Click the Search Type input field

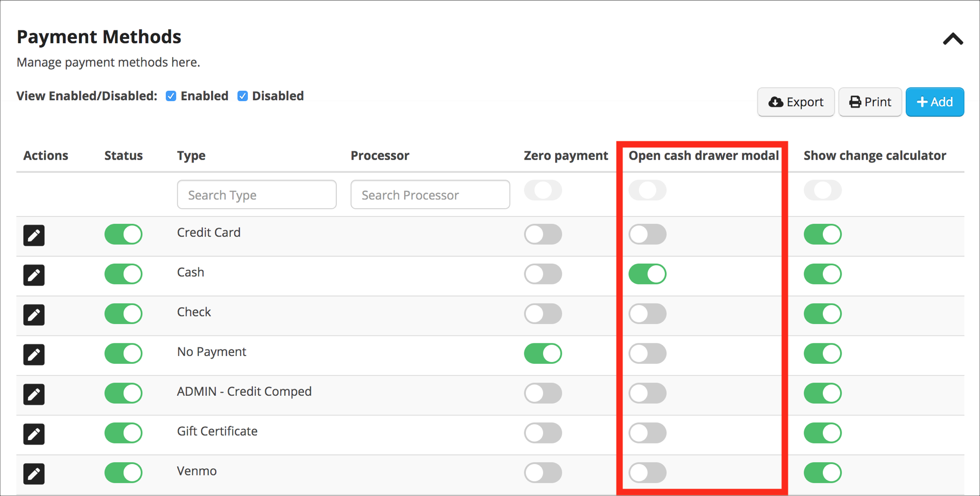tap(256, 195)
